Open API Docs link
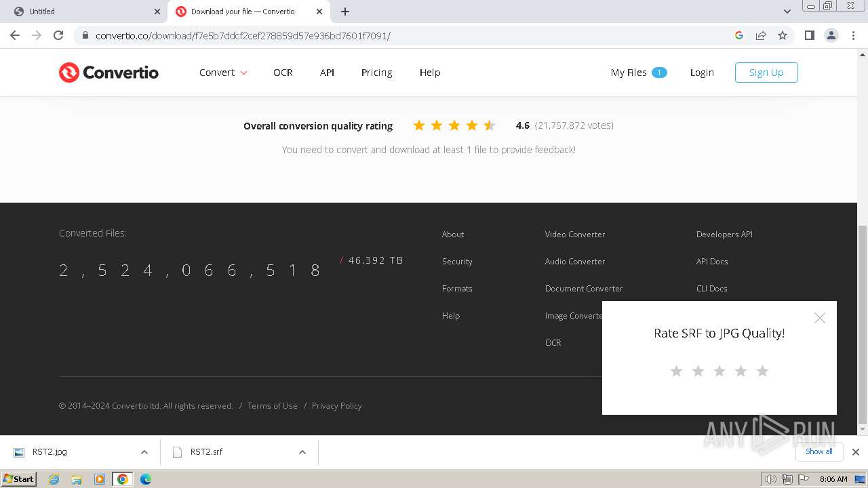Image resolution: width=868 pixels, height=488 pixels. click(712, 262)
